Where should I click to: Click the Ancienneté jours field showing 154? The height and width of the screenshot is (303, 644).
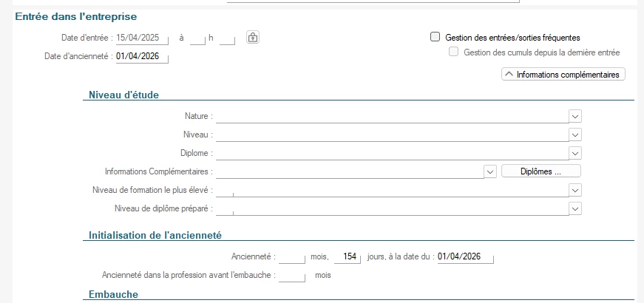pos(347,257)
